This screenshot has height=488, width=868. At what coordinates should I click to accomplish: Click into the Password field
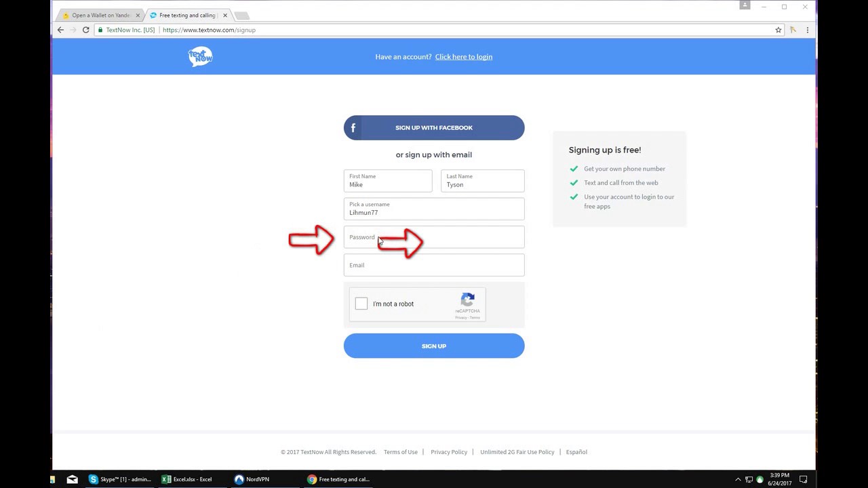(x=434, y=237)
